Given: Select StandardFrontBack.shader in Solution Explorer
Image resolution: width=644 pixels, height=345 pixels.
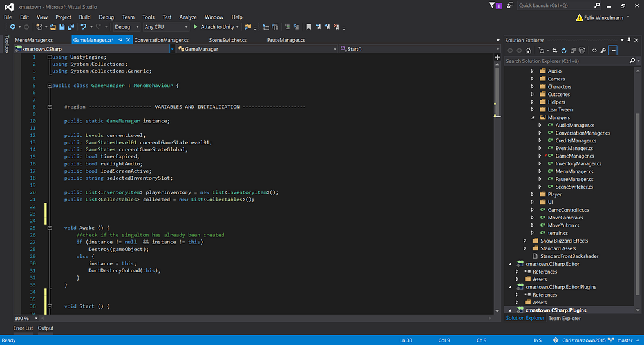Looking at the screenshot, I should [x=569, y=256].
